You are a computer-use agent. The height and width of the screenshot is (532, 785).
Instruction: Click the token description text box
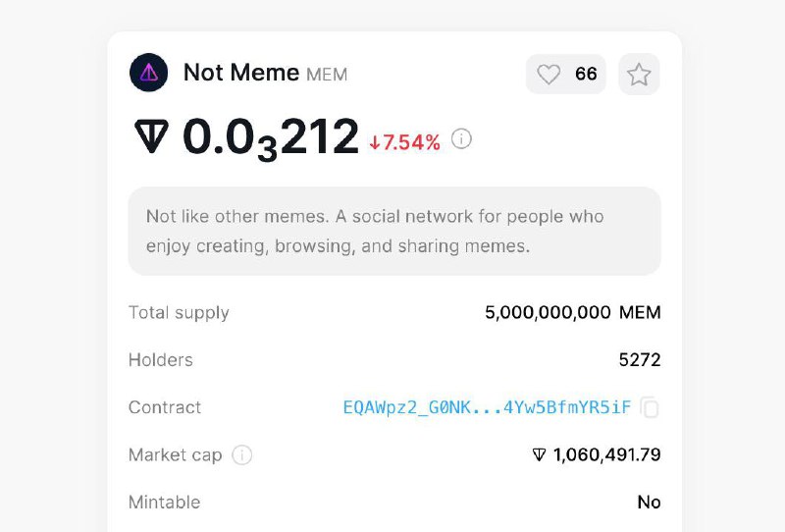[x=394, y=231]
